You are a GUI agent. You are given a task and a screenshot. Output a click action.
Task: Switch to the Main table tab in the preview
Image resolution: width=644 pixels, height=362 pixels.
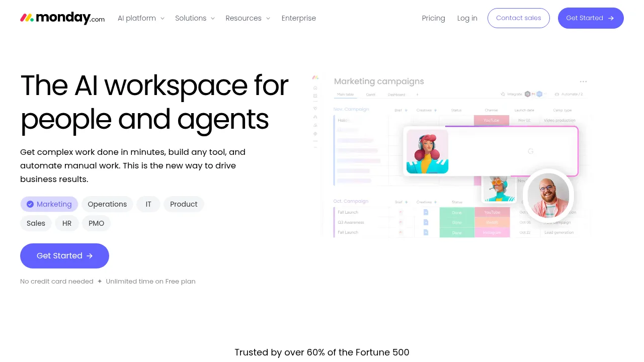point(346,95)
